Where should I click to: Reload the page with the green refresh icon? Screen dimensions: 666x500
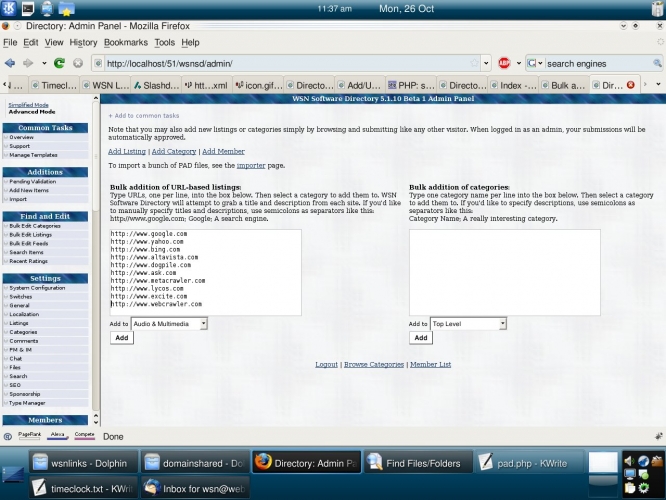tap(60, 63)
